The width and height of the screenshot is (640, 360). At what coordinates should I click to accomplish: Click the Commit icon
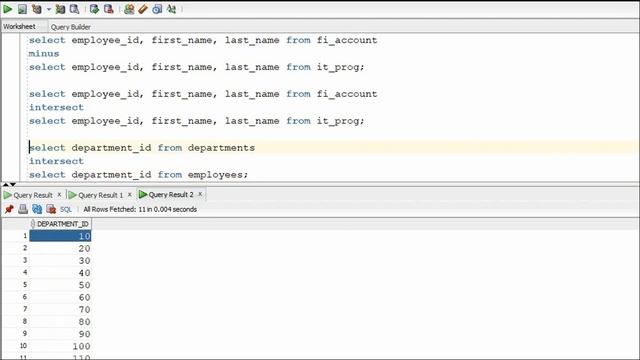click(x=94, y=9)
